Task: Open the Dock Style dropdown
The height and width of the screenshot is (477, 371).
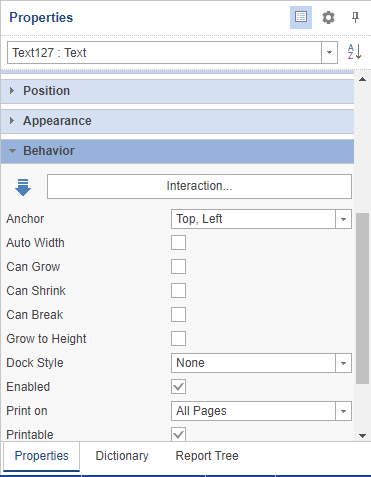Action: click(x=343, y=363)
